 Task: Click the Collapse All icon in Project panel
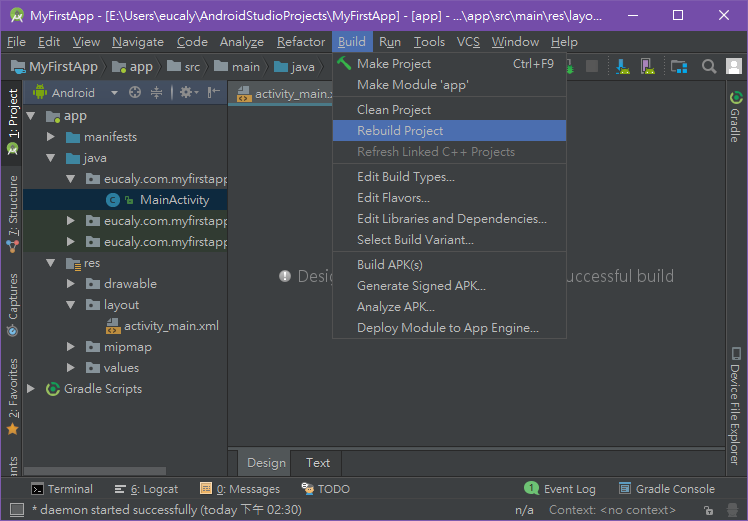click(156, 92)
